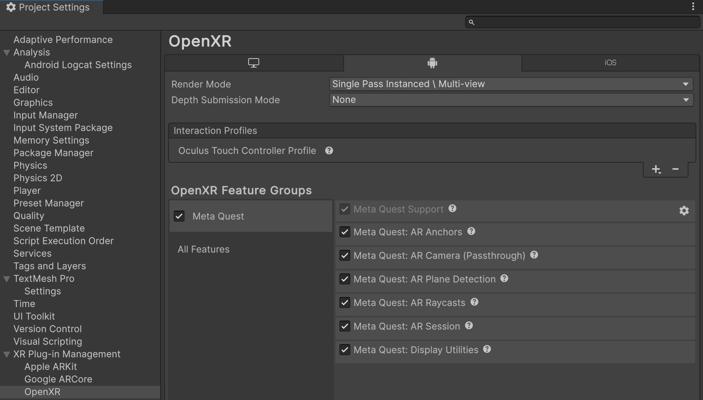Open the Meta Quest Support settings gear

[684, 211]
